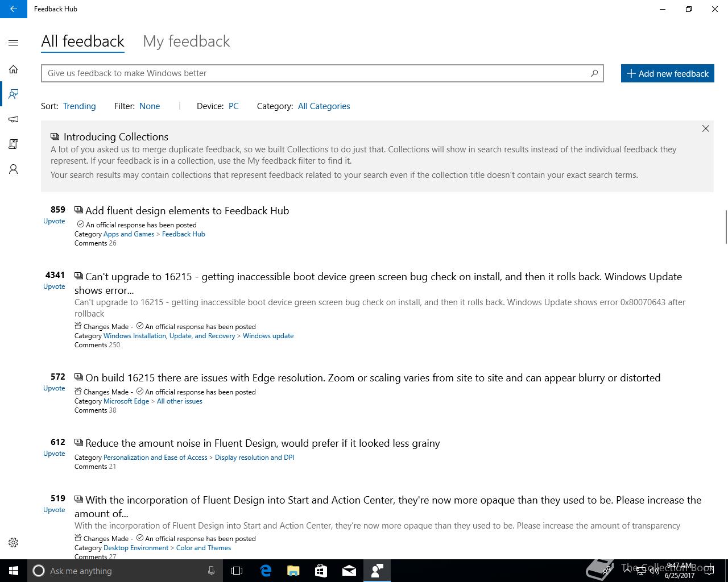This screenshot has width=728, height=582.
Task: Open the Category All Categories dropdown
Action: (x=324, y=106)
